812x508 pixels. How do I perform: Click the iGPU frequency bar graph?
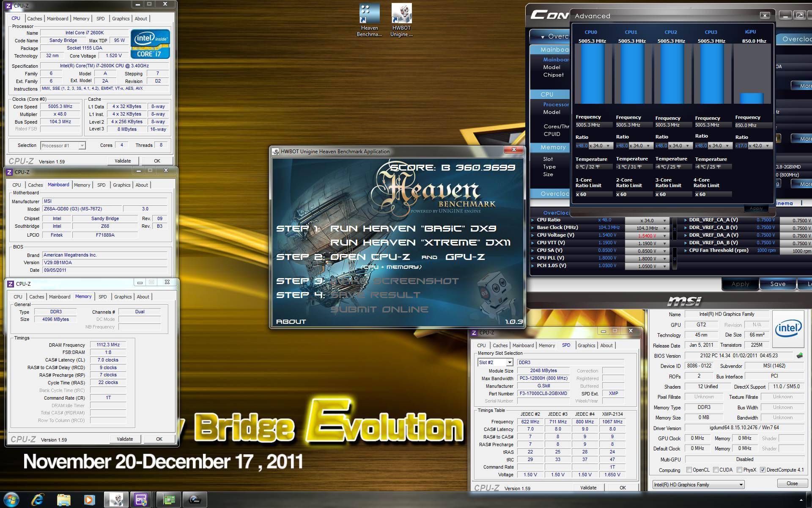click(752, 74)
